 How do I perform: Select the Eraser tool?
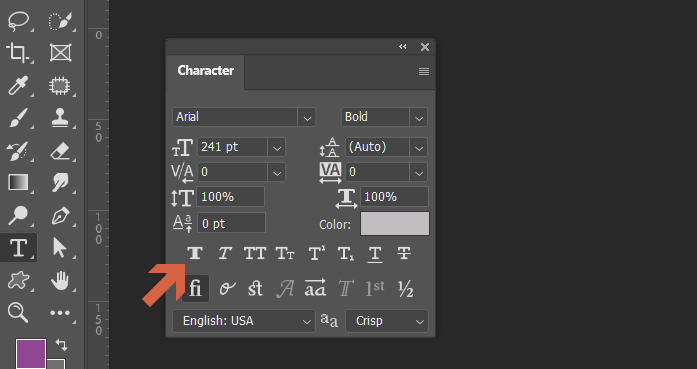coord(60,151)
